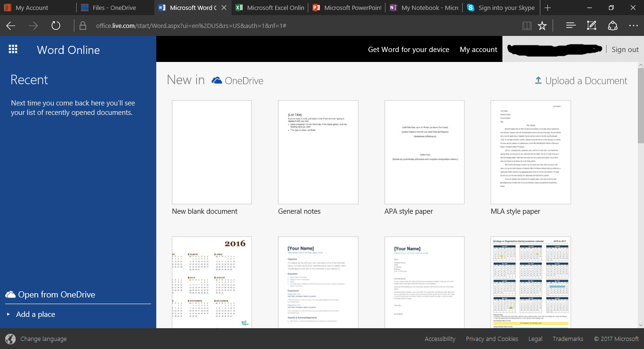Expand the Add a place option

(x=31, y=314)
